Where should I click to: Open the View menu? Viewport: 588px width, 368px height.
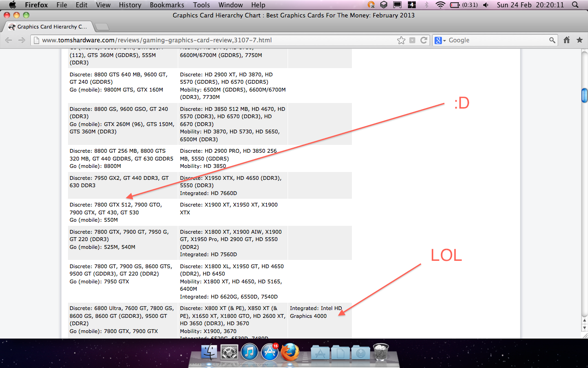click(x=103, y=5)
